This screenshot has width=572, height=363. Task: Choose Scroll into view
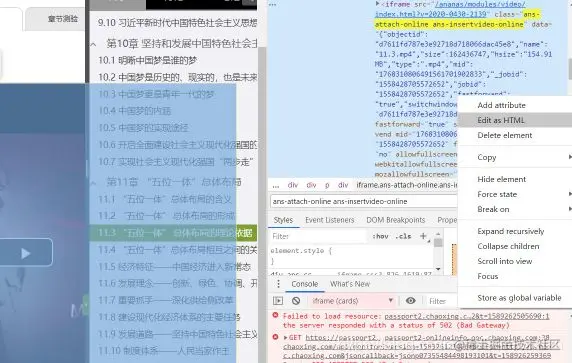(x=515, y=261)
